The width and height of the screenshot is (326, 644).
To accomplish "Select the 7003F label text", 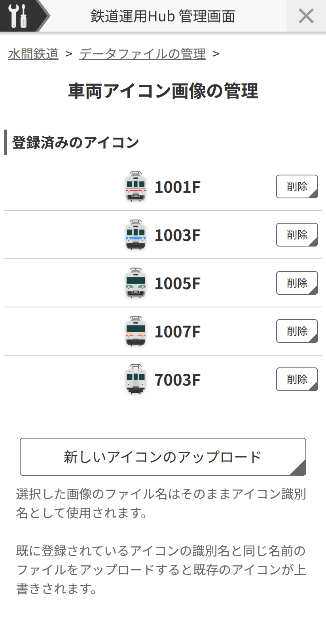I will (x=178, y=380).
